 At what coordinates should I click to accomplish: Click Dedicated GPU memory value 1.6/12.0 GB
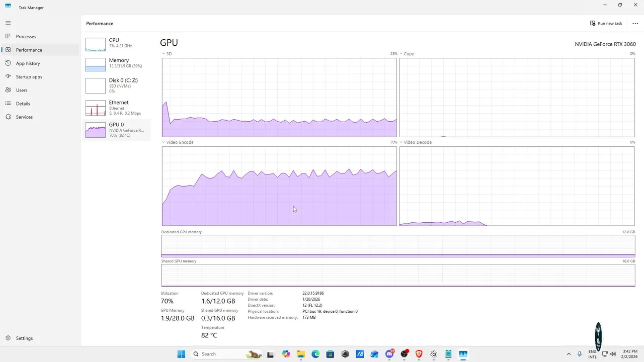click(218, 301)
